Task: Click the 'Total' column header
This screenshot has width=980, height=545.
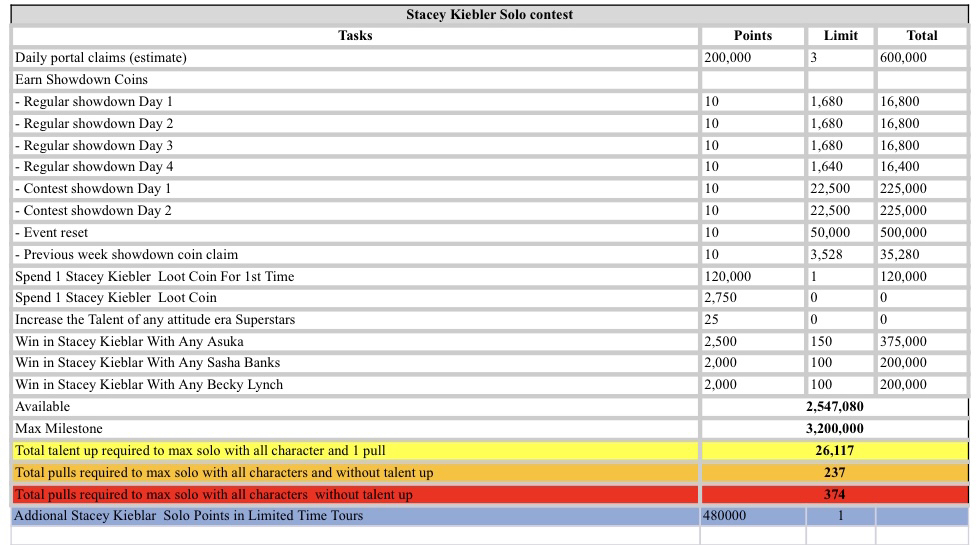Action: (x=922, y=36)
